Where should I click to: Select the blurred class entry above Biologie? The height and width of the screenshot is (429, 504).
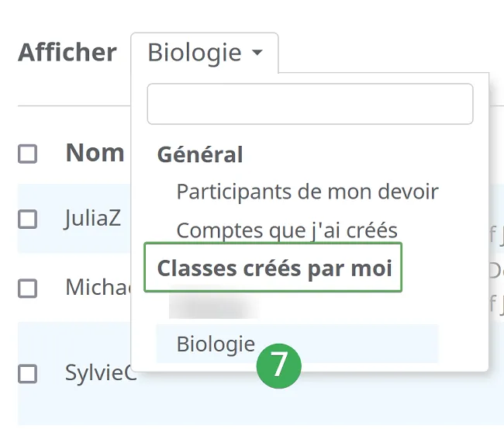(214, 306)
